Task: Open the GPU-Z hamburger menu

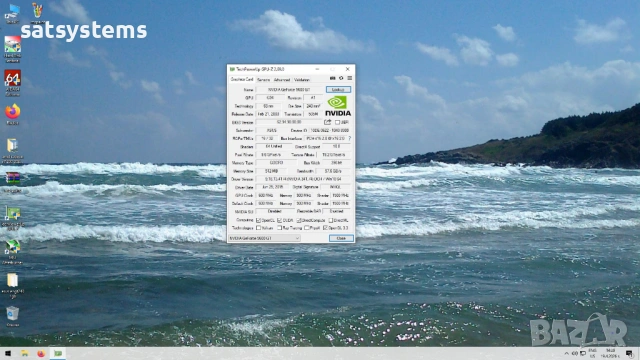Action: click(349, 78)
